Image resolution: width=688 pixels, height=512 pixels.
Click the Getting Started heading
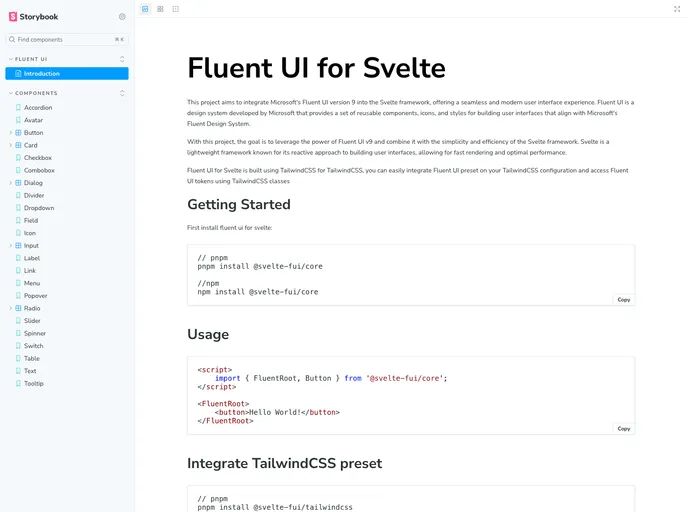tap(239, 204)
